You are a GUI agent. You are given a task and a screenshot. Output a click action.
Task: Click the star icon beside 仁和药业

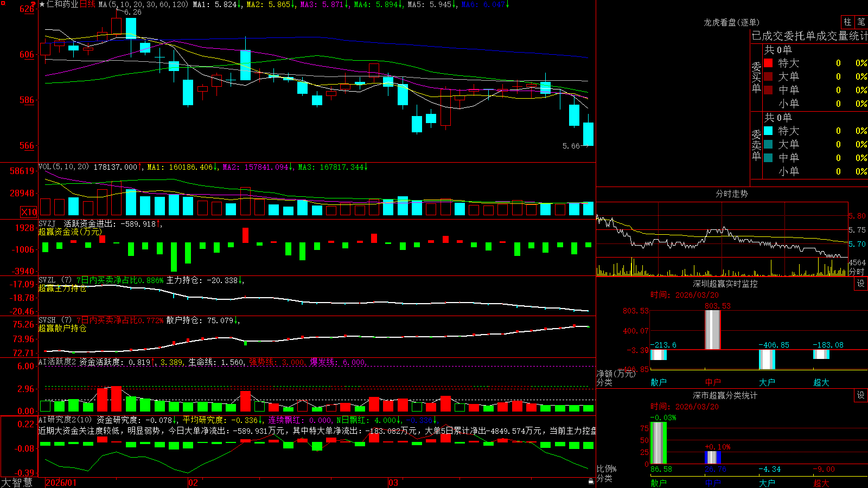42,4
